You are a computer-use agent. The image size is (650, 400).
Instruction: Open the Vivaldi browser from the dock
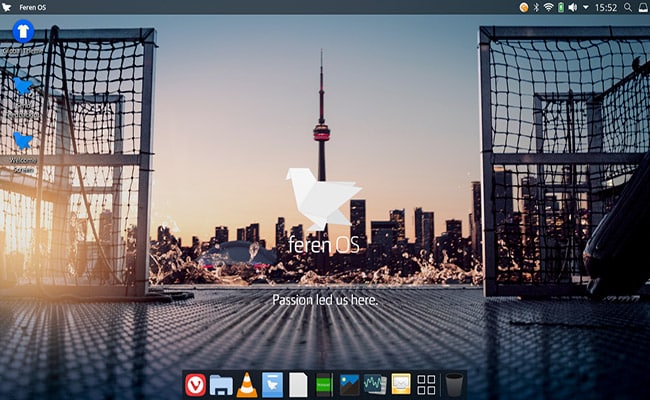[x=195, y=384]
